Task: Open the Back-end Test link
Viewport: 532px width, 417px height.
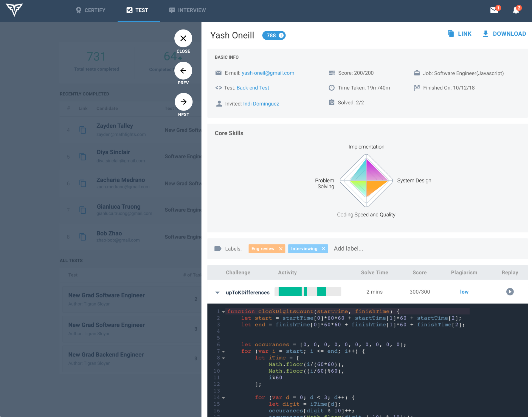Action: (253, 88)
